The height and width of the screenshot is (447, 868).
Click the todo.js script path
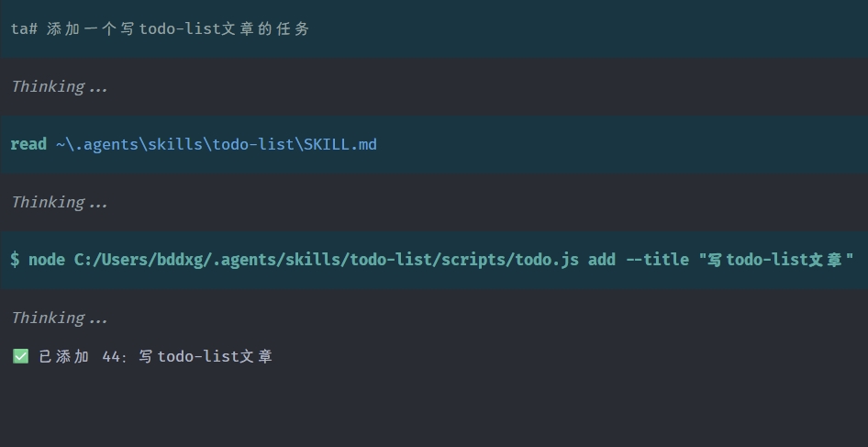coord(327,260)
